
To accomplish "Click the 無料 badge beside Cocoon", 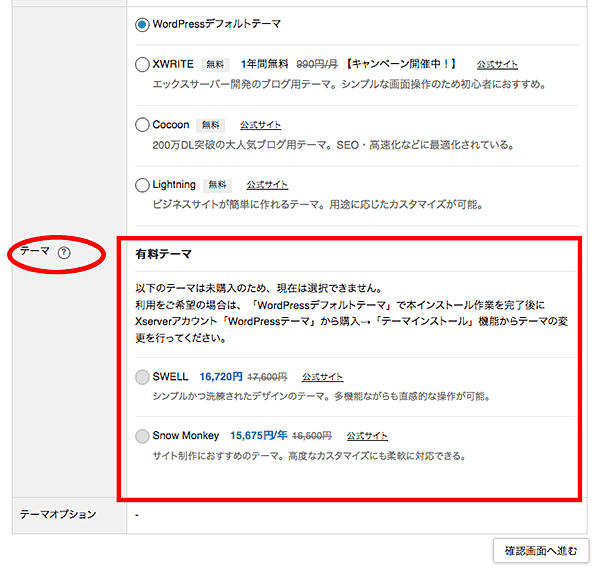I will pyautogui.click(x=210, y=125).
